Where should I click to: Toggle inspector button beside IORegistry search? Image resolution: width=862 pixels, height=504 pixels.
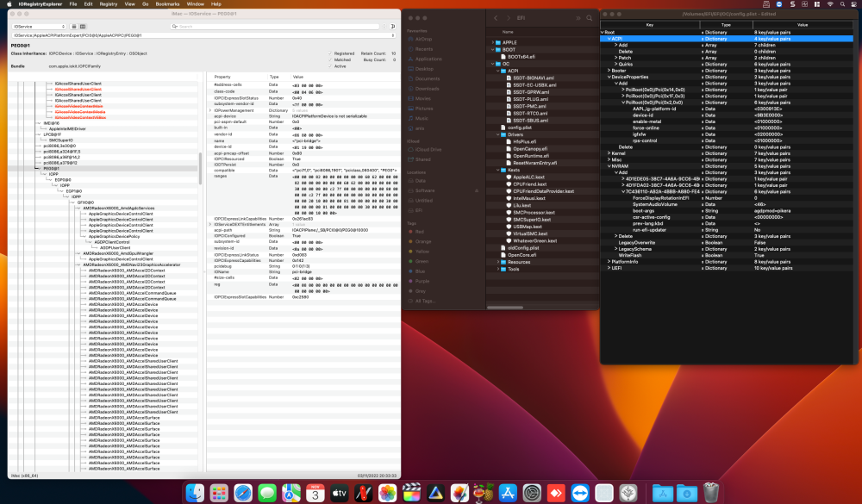[x=392, y=27]
